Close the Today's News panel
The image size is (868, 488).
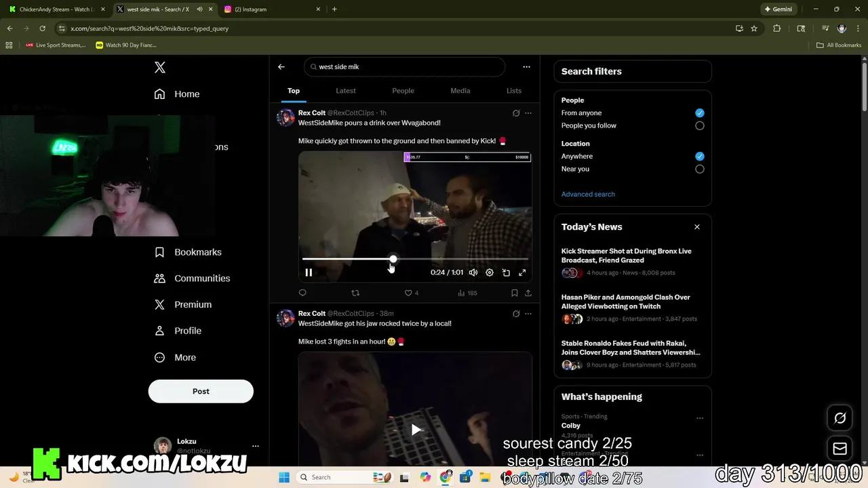coord(697,227)
